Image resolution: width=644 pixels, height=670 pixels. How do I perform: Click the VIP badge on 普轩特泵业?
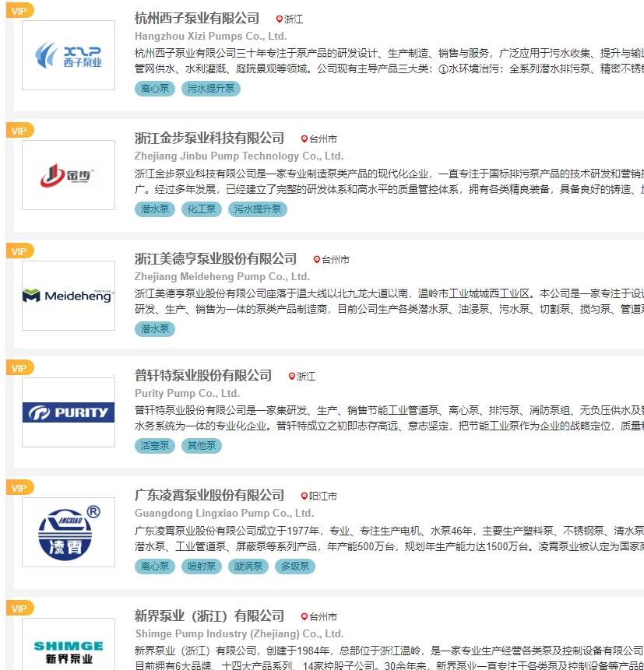tap(19, 368)
